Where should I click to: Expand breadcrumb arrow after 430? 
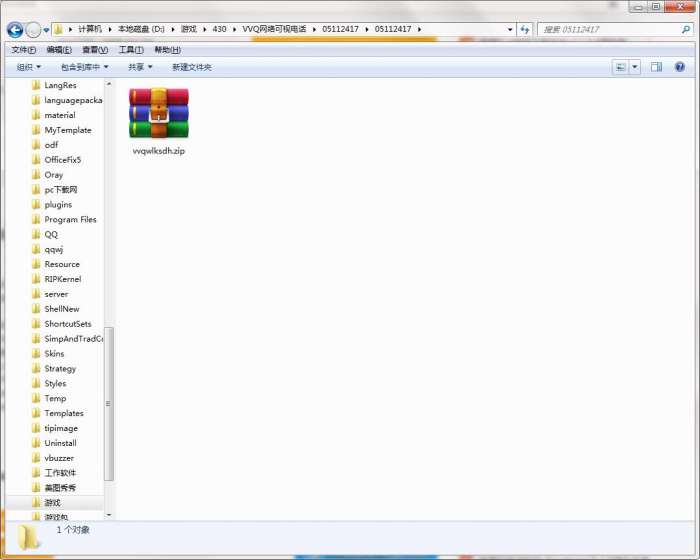[x=234, y=29]
